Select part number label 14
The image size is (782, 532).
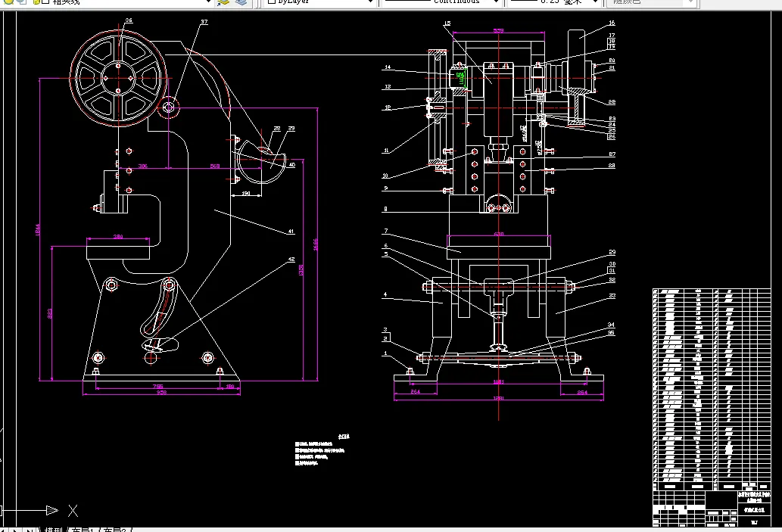[x=388, y=67]
